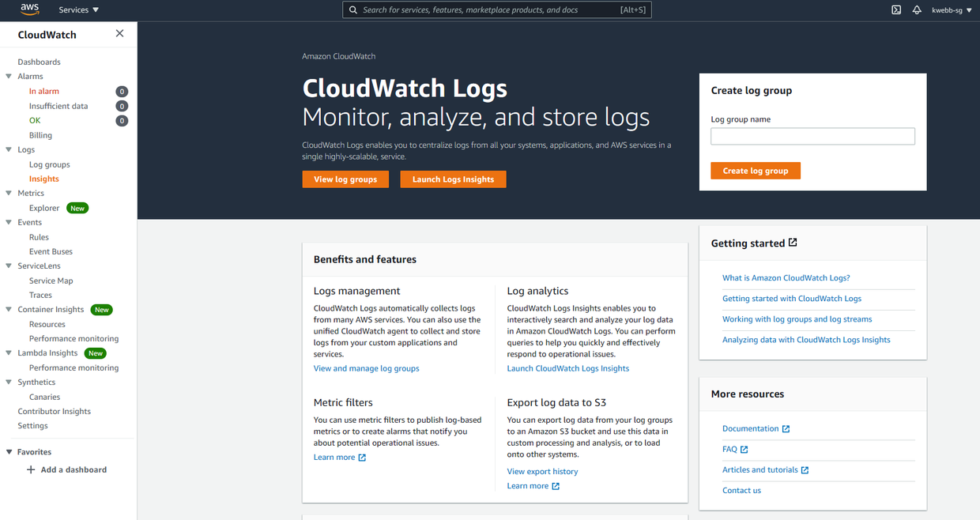Click external link icon beside Getting started

(x=793, y=243)
